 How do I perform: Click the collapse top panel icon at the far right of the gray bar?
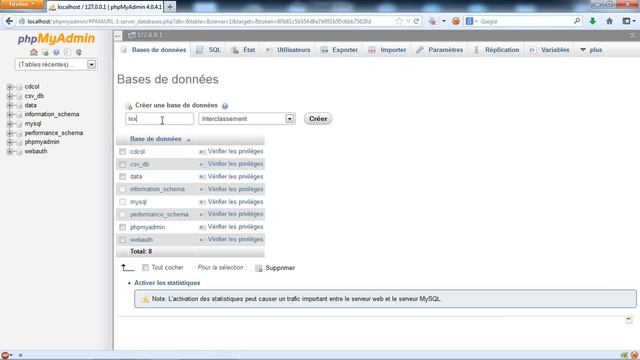click(633, 36)
